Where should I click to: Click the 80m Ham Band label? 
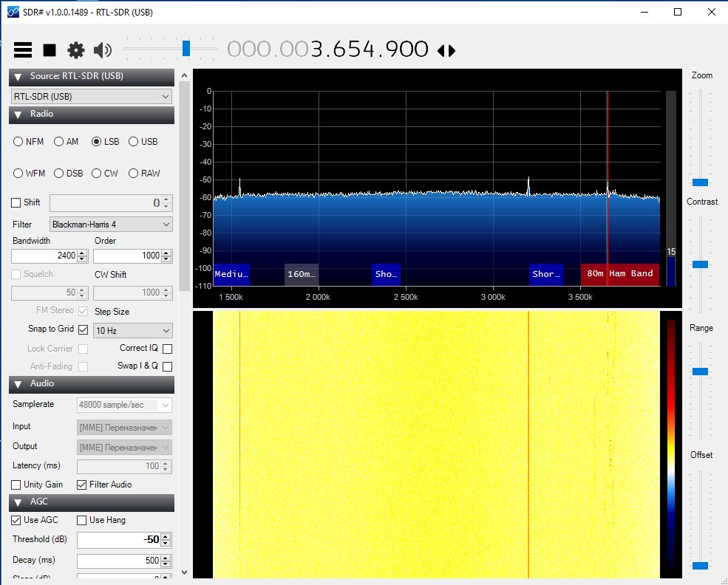pyautogui.click(x=620, y=274)
